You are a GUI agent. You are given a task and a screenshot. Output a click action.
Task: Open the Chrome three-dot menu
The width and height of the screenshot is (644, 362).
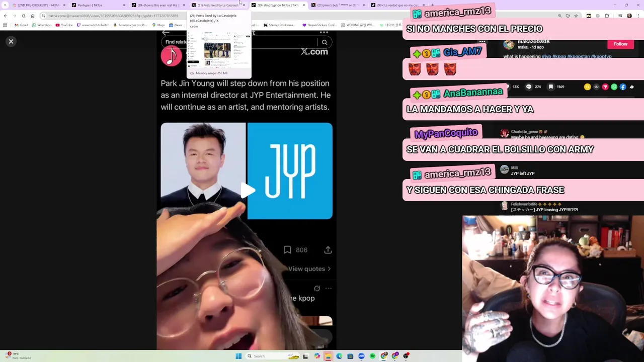pyautogui.click(x=638, y=16)
